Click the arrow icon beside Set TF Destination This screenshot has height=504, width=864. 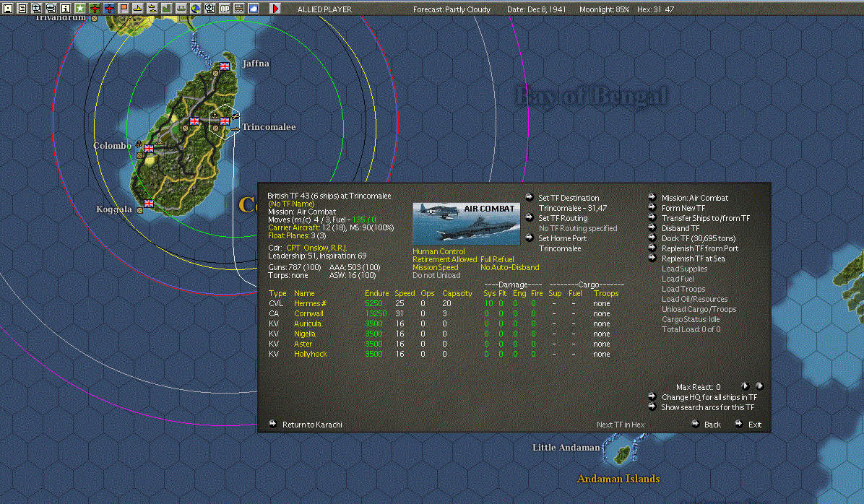point(530,197)
